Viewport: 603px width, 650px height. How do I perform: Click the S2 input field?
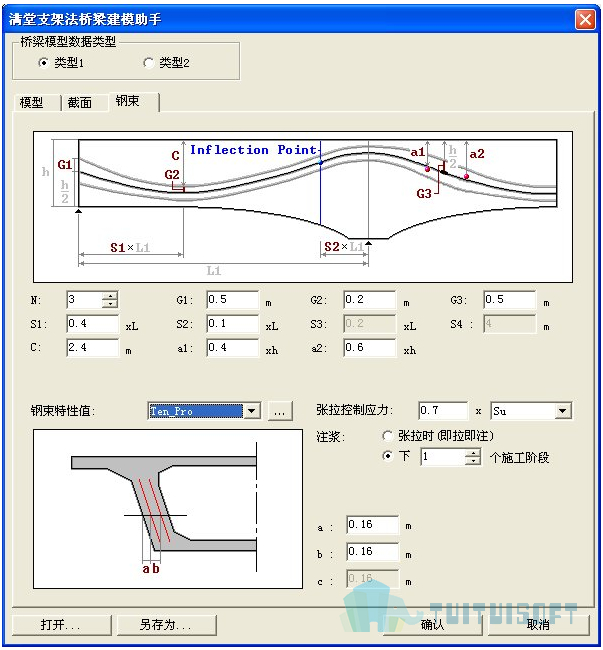coord(233,323)
